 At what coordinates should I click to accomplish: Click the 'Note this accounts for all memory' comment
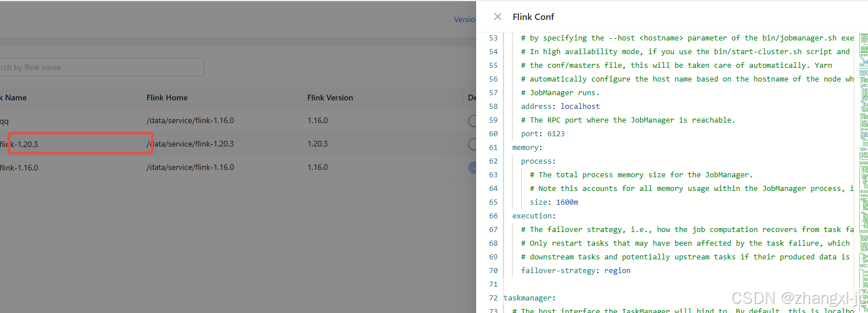coord(691,188)
